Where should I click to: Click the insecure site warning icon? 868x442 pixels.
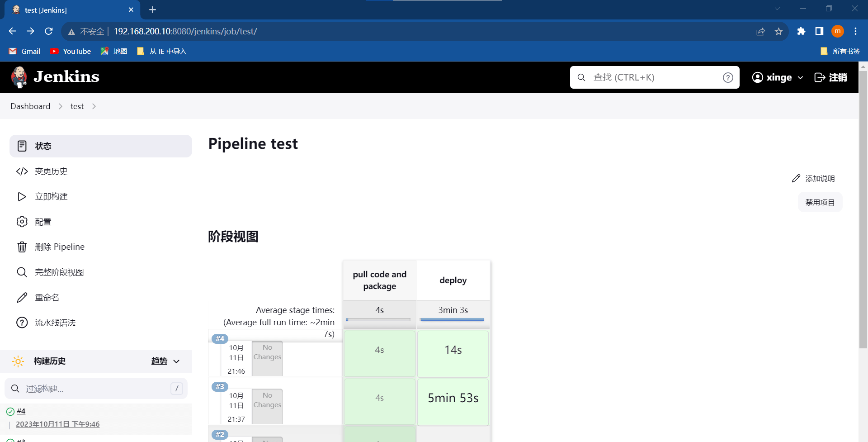point(71,32)
